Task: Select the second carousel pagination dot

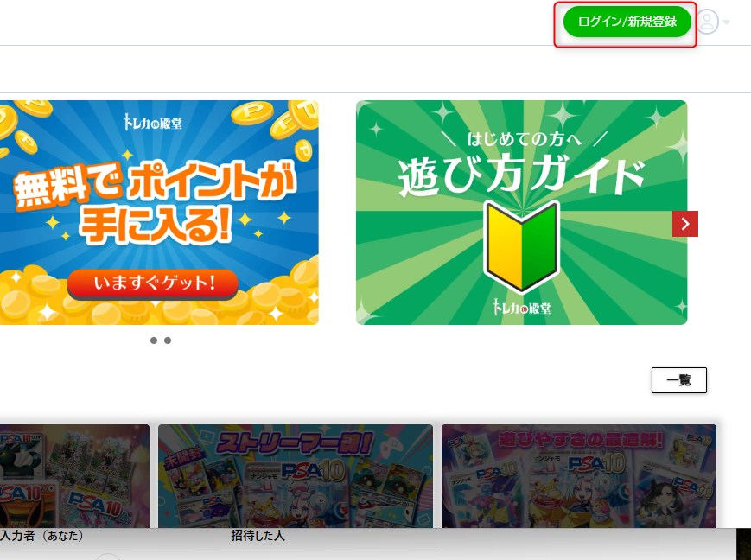Action: [168, 340]
